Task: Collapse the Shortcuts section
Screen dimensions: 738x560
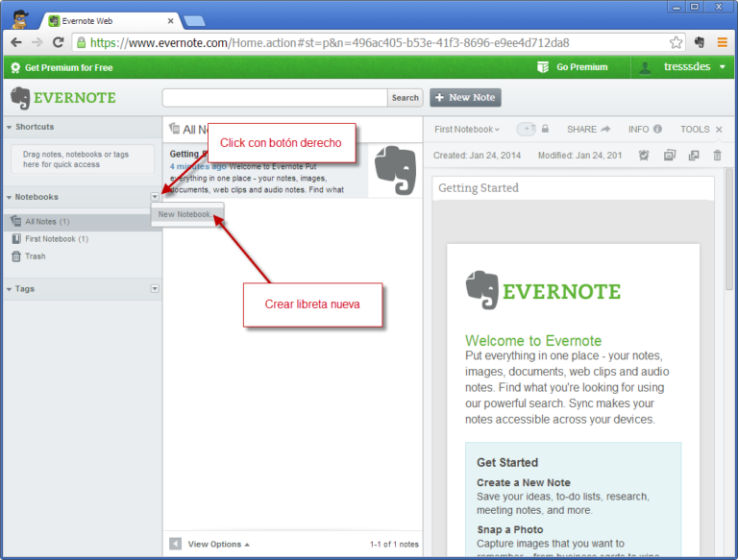Action: (x=9, y=127)
